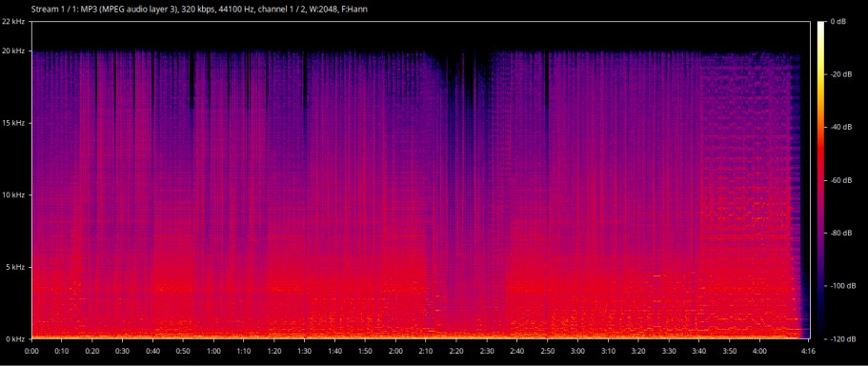The image size is (868, 367).
Task: Click the 1:20 time axis label
Action: pos(274,351)
